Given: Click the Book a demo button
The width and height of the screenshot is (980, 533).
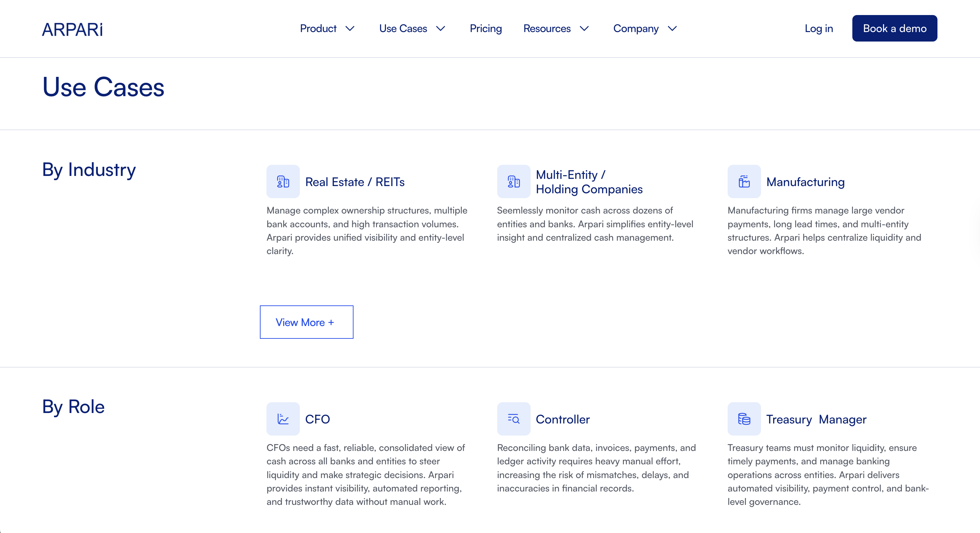Looking at the screenshot, I should click(894, 28).
